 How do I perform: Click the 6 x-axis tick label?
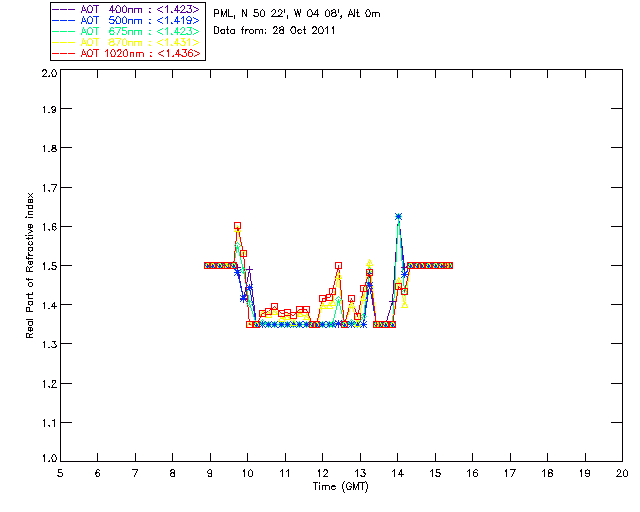(98, 473)
